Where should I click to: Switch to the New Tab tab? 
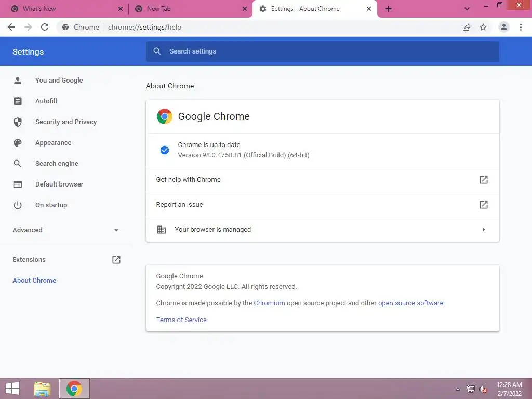click(x=190, y=9)
